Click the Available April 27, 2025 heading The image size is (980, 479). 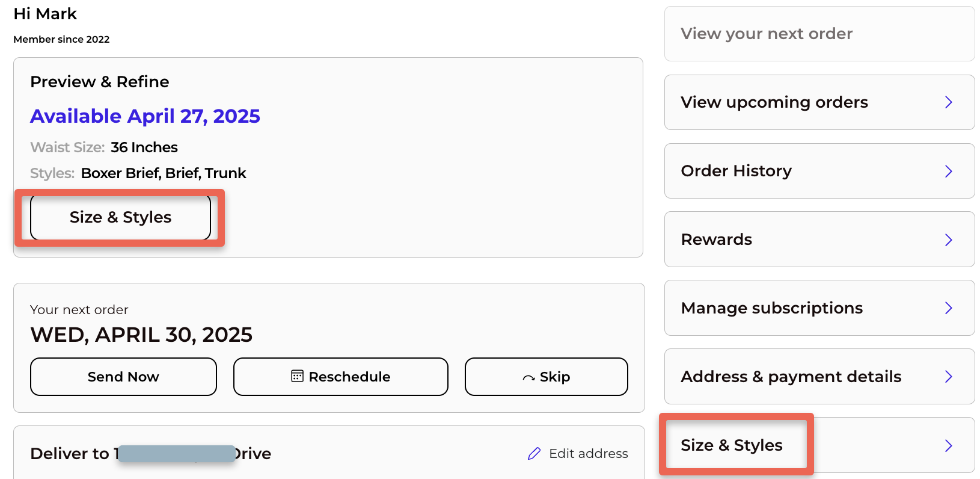[x=145, y=116]
